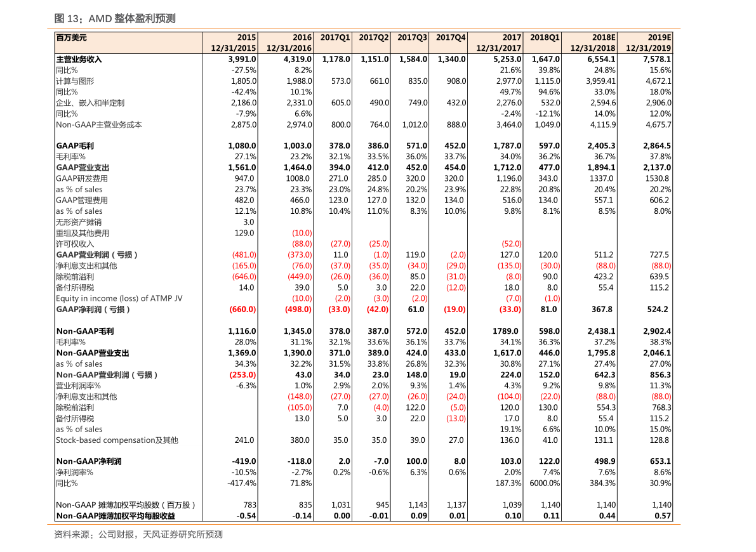Select the 2018E column header cell
756x552 pixels.
click(x=590, y=43)
